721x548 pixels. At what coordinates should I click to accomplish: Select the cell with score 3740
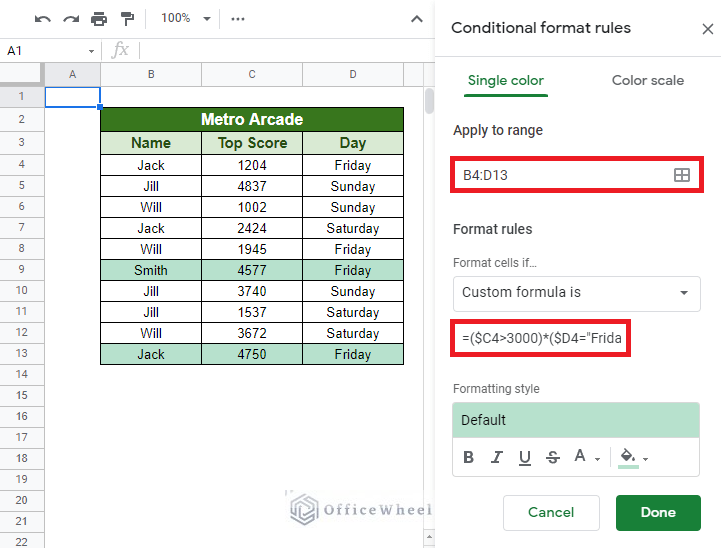tap(252, 291)
